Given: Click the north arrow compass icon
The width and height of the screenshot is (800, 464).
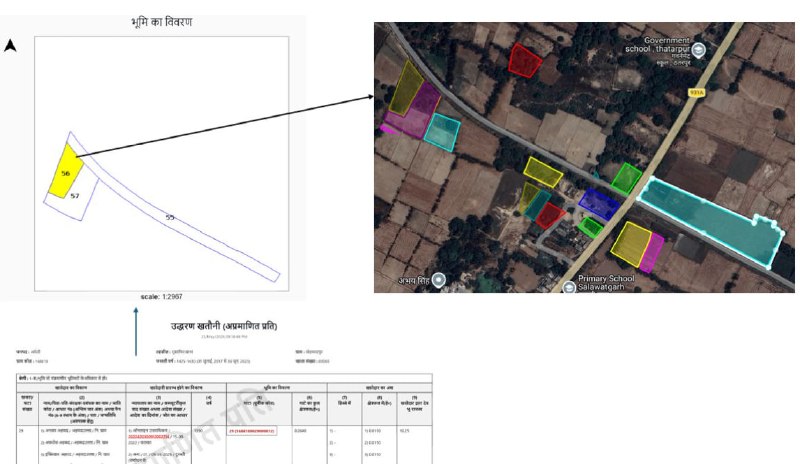Looking at the screenshot, I should 10,46.
